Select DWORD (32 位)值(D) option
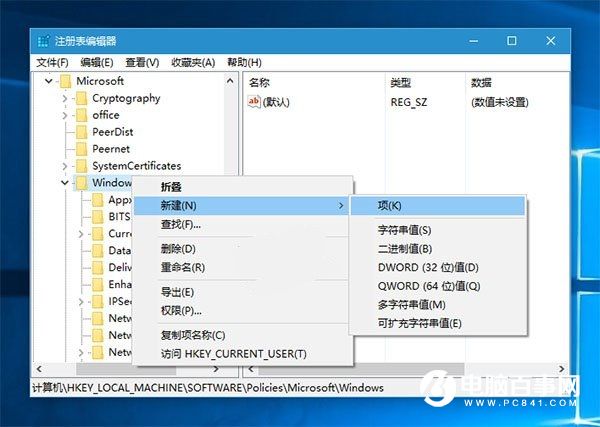The width and height of the screenshot is (600, 427). click(427, 268)
